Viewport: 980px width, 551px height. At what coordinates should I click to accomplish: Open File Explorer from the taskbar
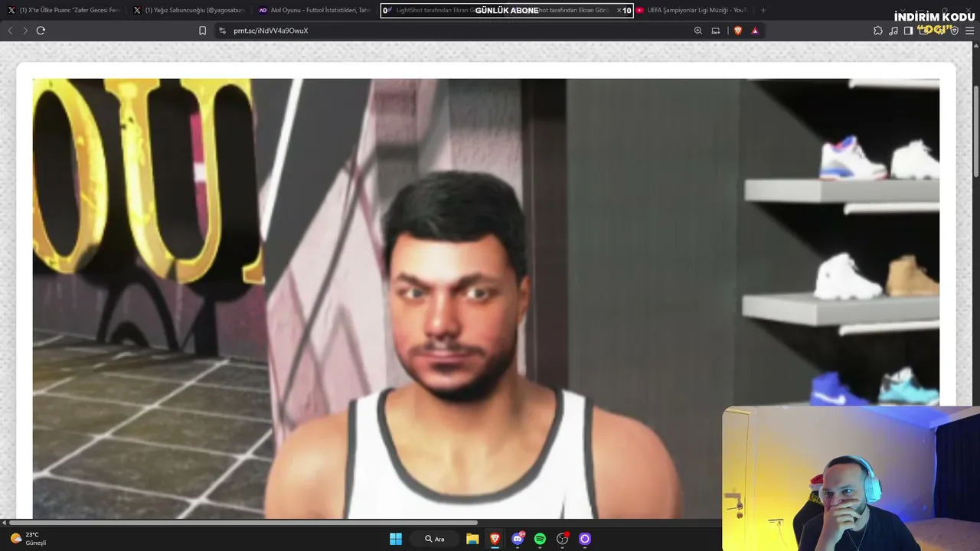(x=472, y=539)
